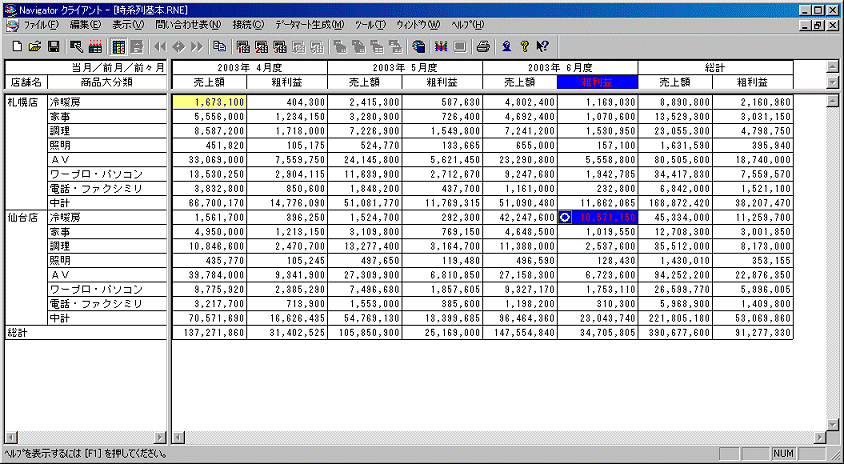Click the 当月／前月／前々月 header cell

point(85,68)
